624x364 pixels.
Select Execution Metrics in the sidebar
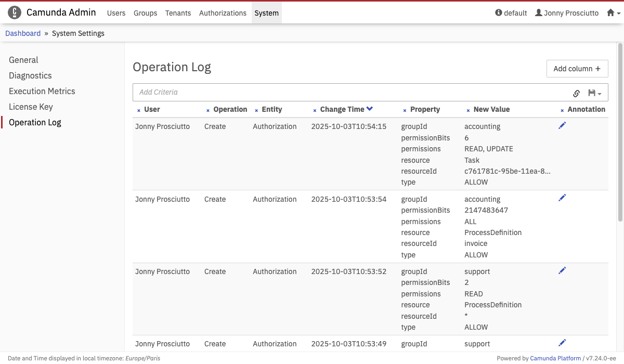[42, 91]
